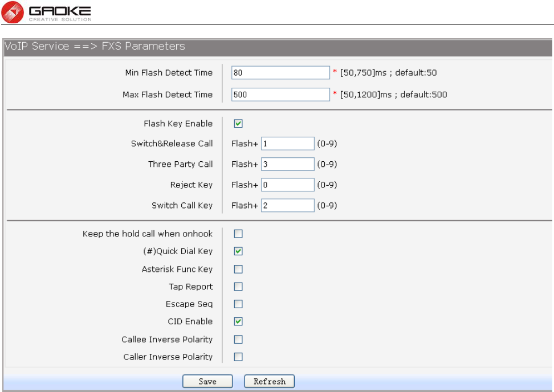The image size is (554, 392).
Task: Click the 'Three Party Call' label
Action: pos(181,164)
